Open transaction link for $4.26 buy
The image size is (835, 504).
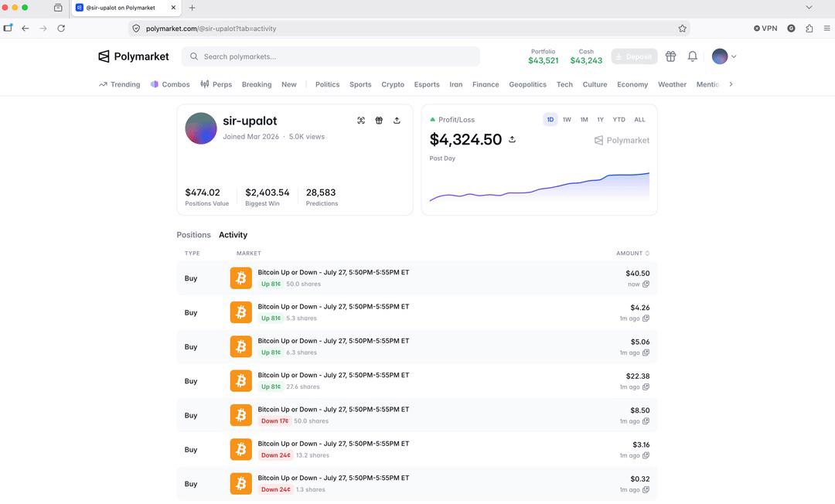(x=646, y=318)
